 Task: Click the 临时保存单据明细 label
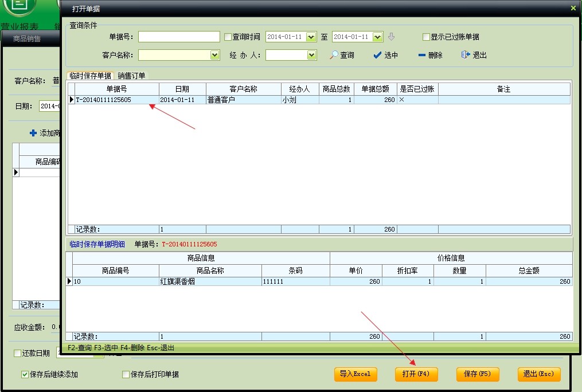point(97,244)
